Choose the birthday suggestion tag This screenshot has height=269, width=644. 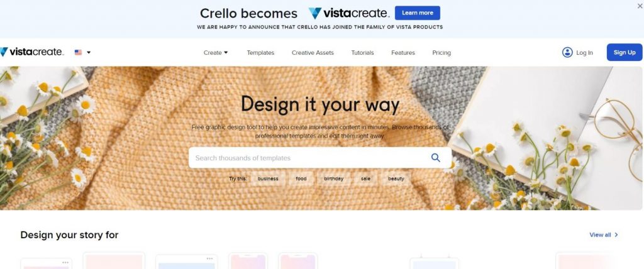[x=333, y=178]
